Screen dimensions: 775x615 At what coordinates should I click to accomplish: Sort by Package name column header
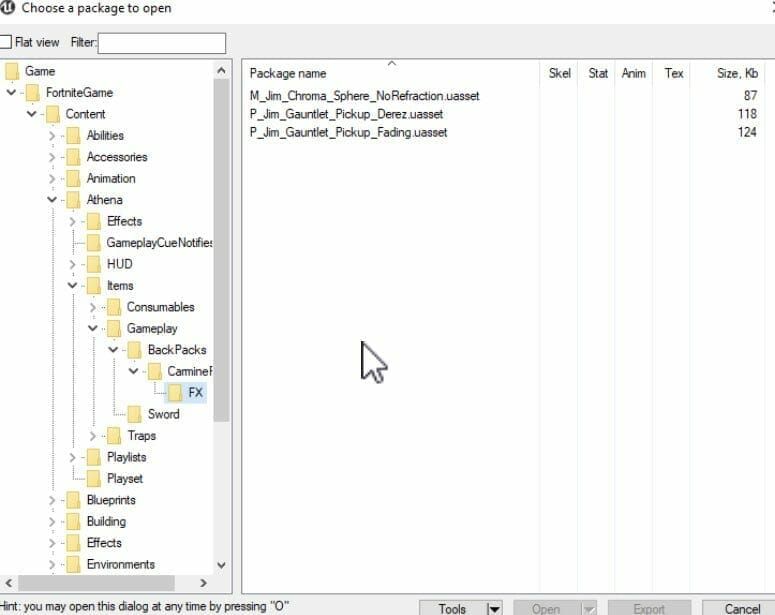(x=288, y=74)
